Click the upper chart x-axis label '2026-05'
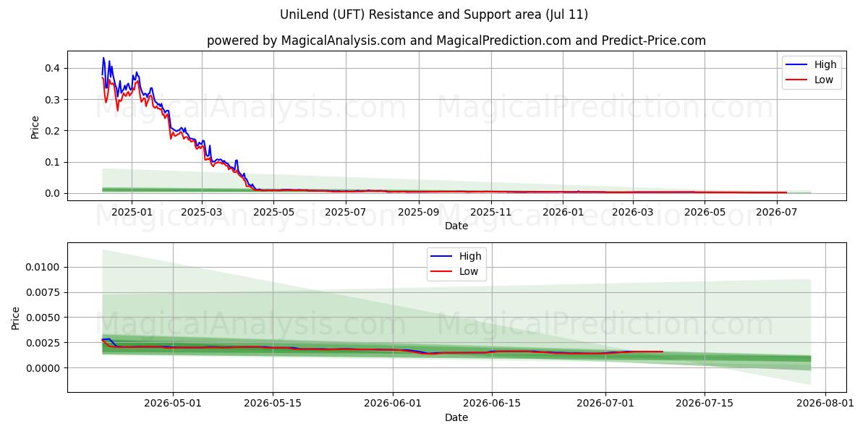Image resolution: width=868 pixels, height=434 pixels. point(705,212)
